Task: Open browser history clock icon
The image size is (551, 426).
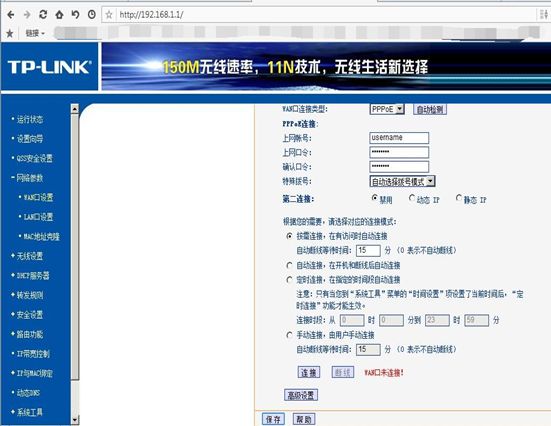Action: tap(92, 14)
